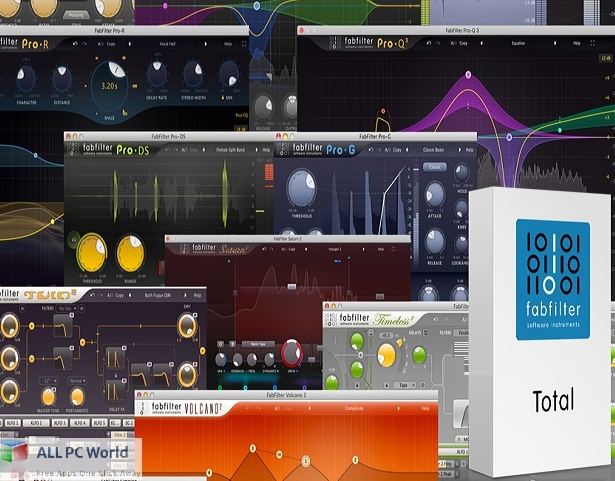Click the Classic style button in Pro-G
615x481 pixels.
(435, 167)
